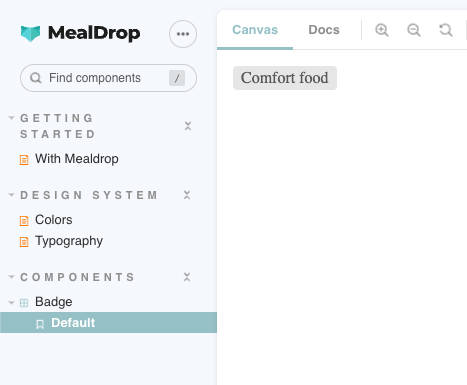Image resolution: width=467 pixels, height=385 pixels.
Task: Switch to the Docs tab
Action: pyautogui.click(x=324, y=30)
